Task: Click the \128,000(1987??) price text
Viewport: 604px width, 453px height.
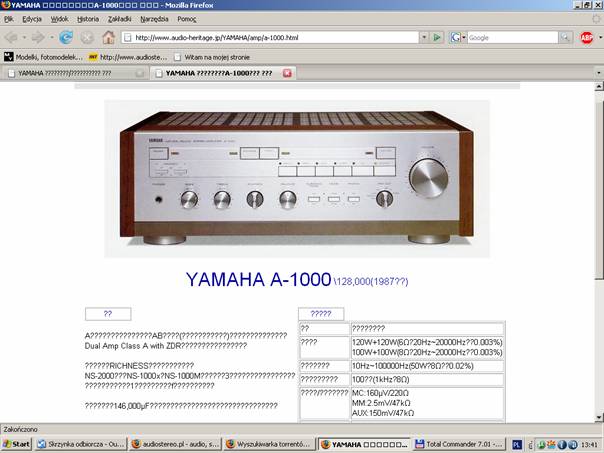Action: (x=371, y=282)
